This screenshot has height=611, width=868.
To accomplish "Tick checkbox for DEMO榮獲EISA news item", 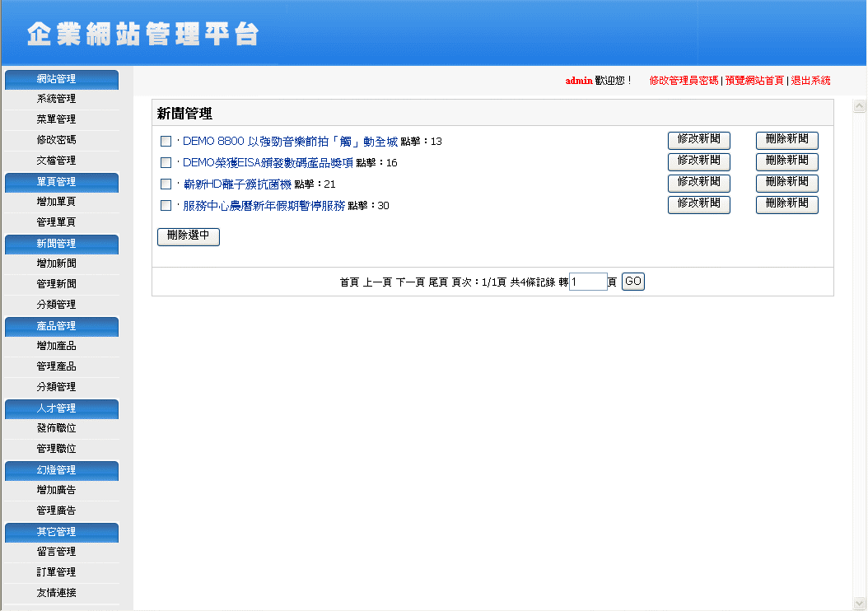I will [x=166, y=163].
